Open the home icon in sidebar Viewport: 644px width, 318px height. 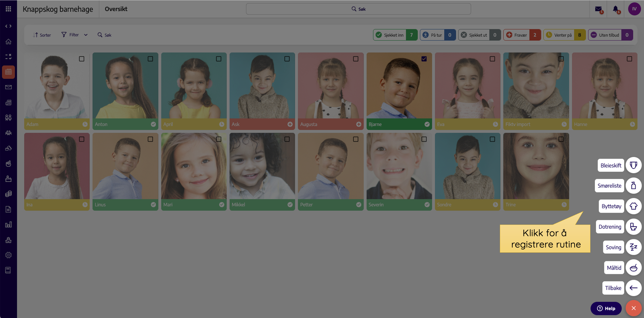pyautogui.click(x=8, y=42)
